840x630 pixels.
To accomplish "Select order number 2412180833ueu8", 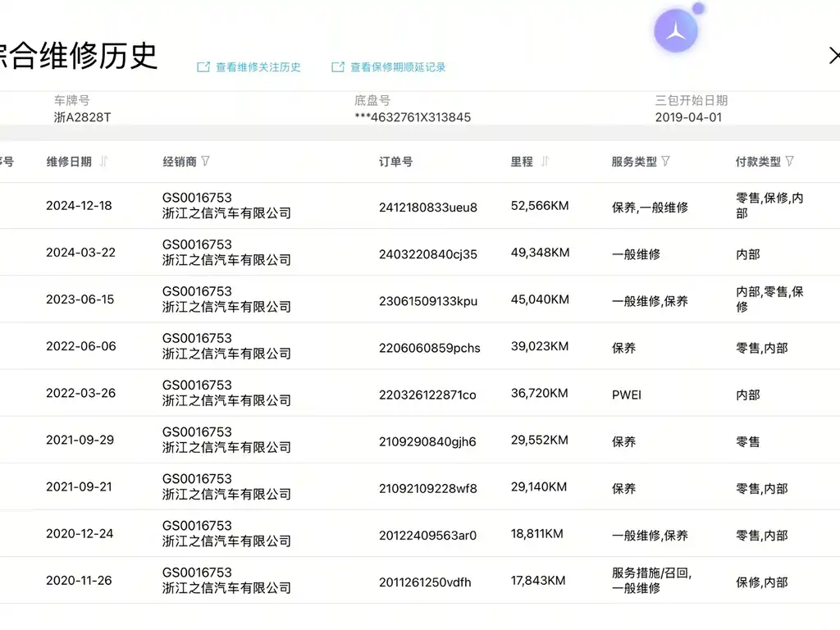I will tap(428, 208).
